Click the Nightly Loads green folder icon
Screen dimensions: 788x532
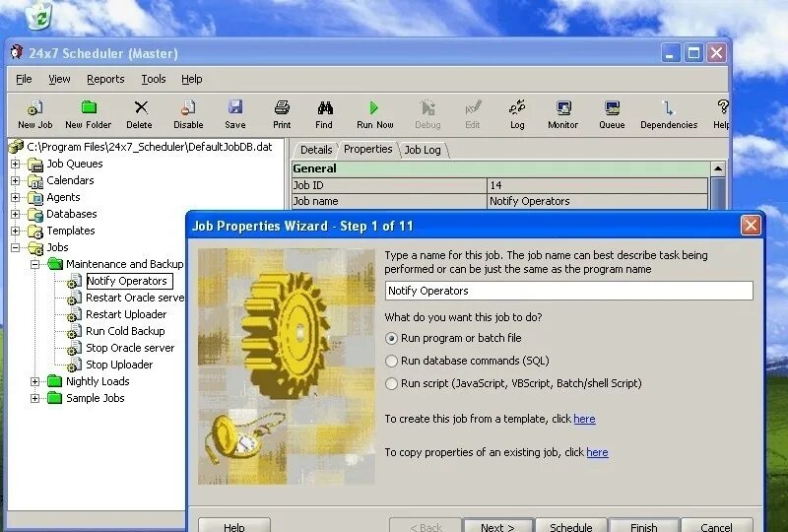(54, 381)
